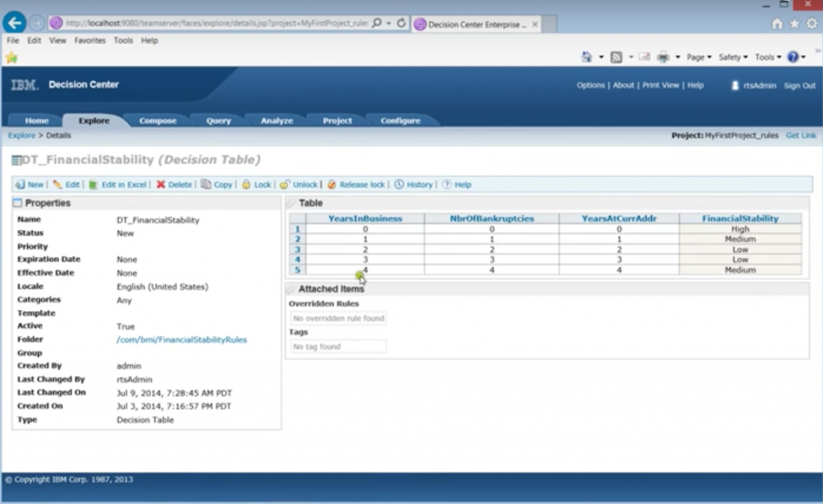Expand the print dropdown arrow
This screenshot has height=504, width=823.
tap(678, 57)
